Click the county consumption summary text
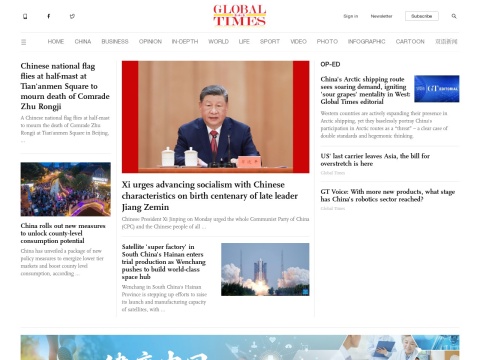480x360 pixels. 62,262
